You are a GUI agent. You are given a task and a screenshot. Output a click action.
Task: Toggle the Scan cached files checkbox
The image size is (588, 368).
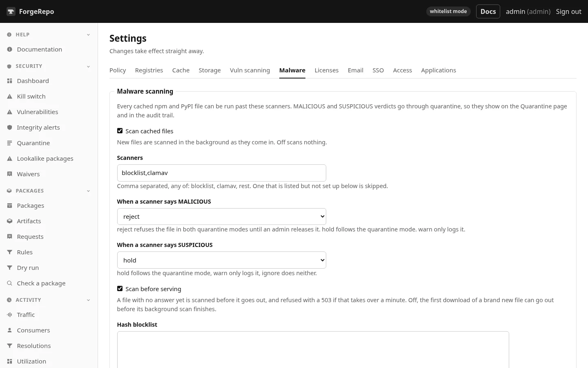point(120,131)
